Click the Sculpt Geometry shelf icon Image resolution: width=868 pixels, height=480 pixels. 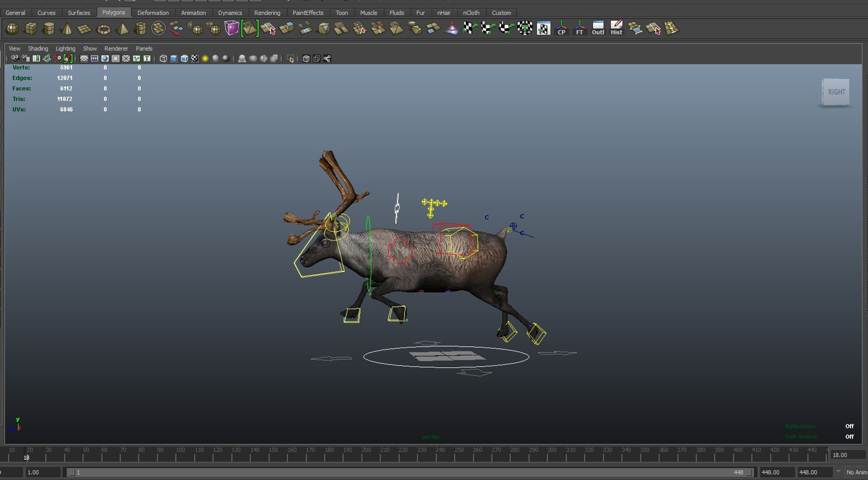point(451,29)
